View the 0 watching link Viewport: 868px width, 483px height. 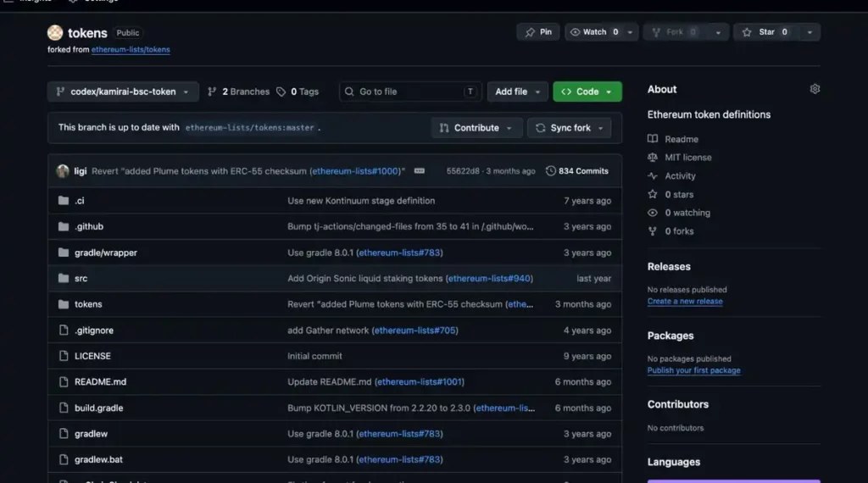[687, 213]
